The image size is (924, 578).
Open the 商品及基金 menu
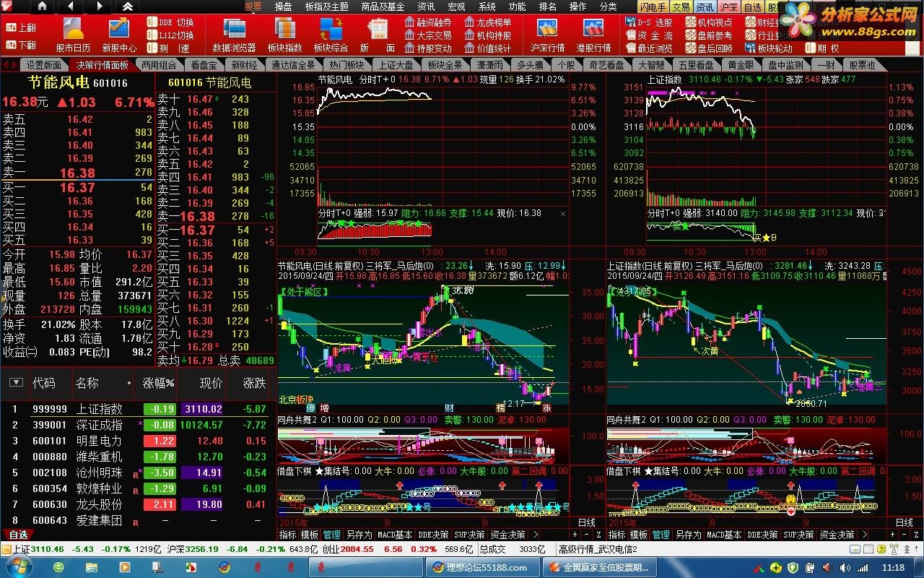383,7
